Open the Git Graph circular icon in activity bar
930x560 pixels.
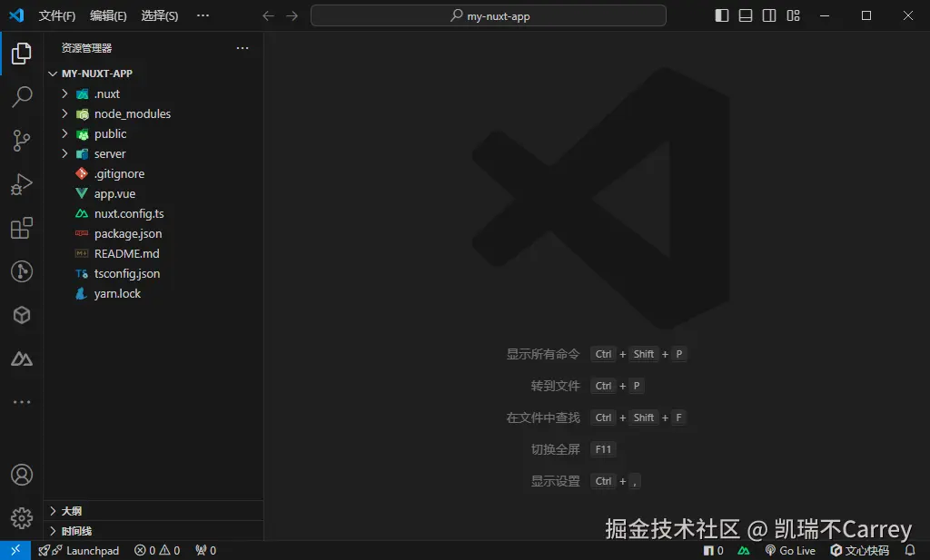[x=22, y=271]
